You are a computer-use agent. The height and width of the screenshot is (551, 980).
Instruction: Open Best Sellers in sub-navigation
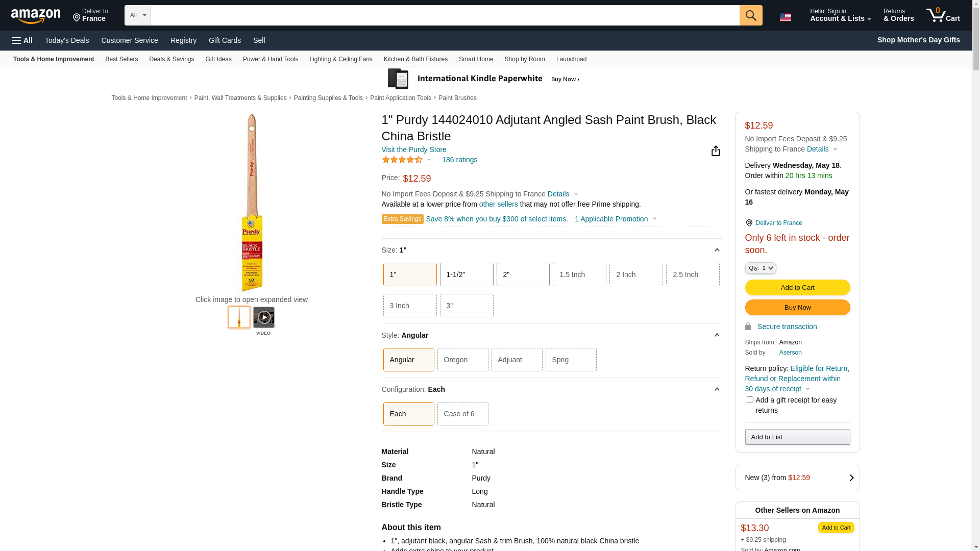(x=121, y=59)
